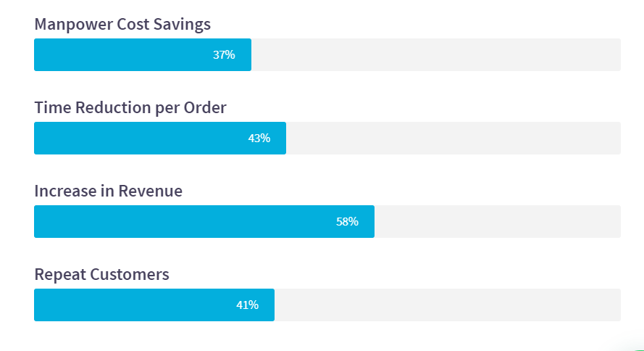Click the 41% value label

[247, 305]
